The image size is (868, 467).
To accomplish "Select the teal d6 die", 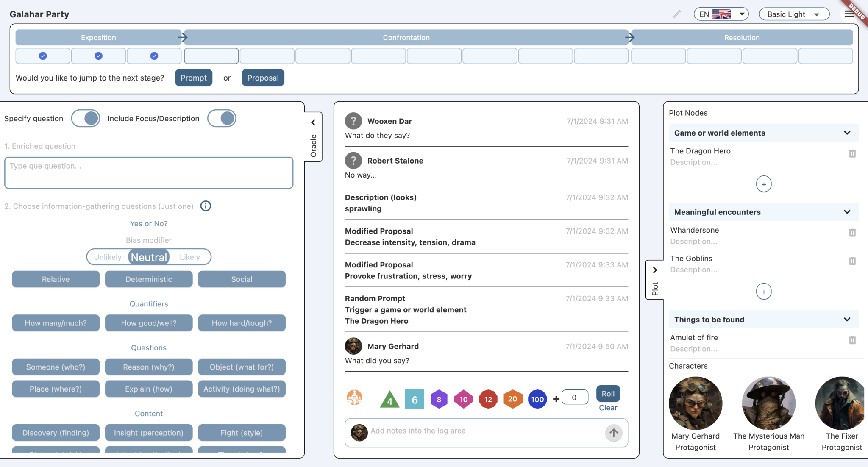I will [415, 399].
